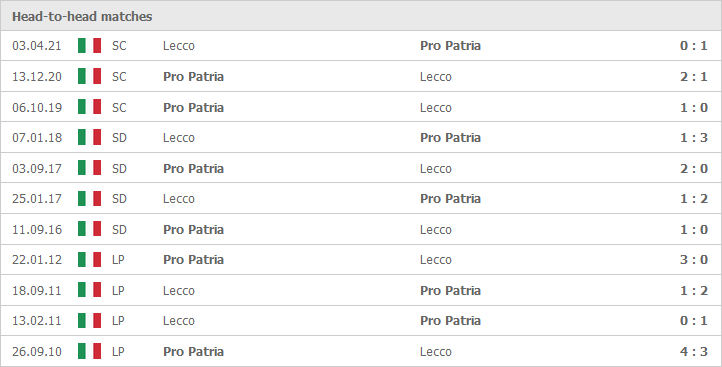The height and width of the screenshot is (367, 722).
Task: Click Italy flag icon for 03.04.21 match
Action: point(89,46)
